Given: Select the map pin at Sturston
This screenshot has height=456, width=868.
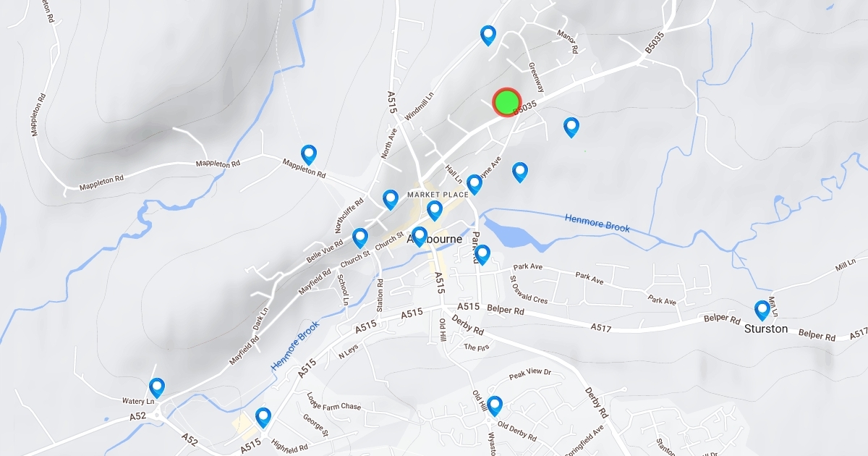Looking at the screenshot, I should pos(762,311).
